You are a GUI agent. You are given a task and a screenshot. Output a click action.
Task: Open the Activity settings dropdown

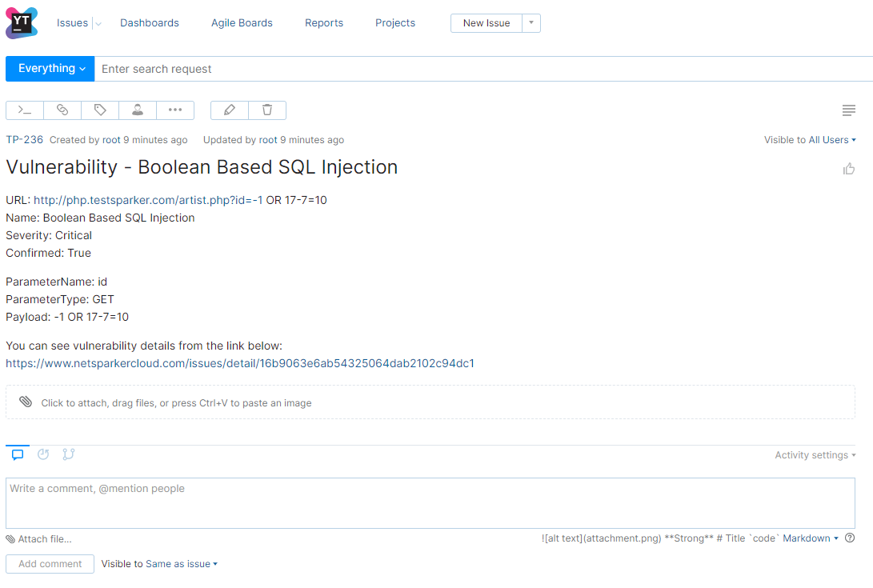815,454
